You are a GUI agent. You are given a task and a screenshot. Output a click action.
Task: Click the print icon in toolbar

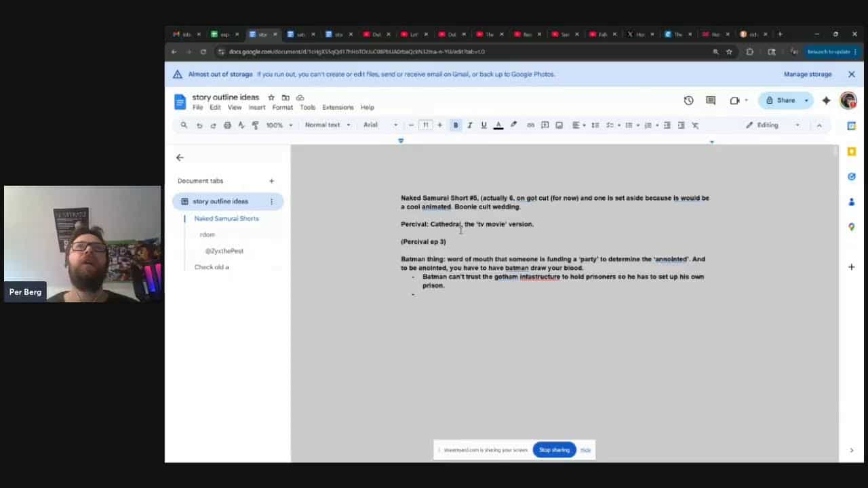[227, 125]
